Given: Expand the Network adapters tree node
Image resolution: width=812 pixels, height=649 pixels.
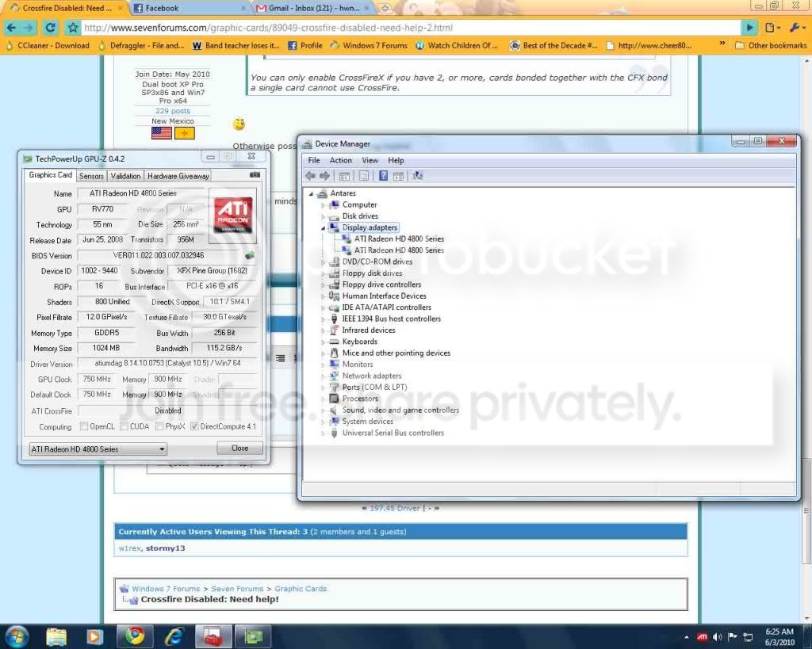Looking at the screenshot, I should (323, 376).
